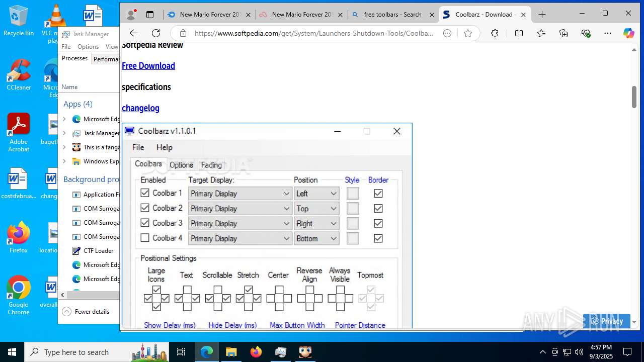This screenshot has width=644, height=362.
Task: Open the Tab actions menu icon
Action: pyautogui.click(x=150, y=15)
